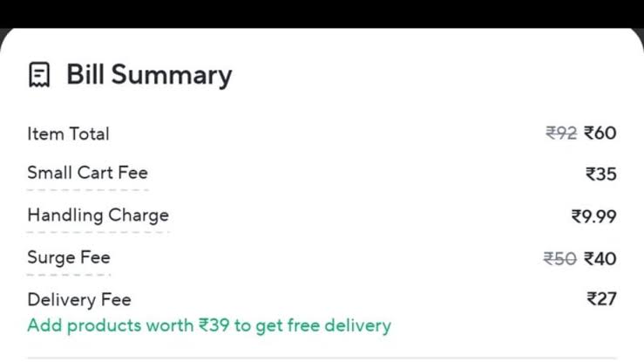Viewport: 644px width, 362px height.
Task: Click the ₹39 amount in the green hint
Action: pyautogui.click(x=214, y=325)
